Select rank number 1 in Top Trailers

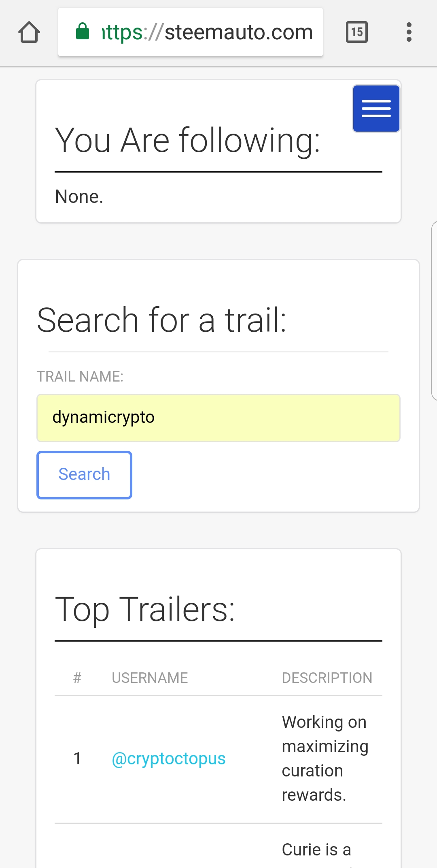click(x=77, y=758)
